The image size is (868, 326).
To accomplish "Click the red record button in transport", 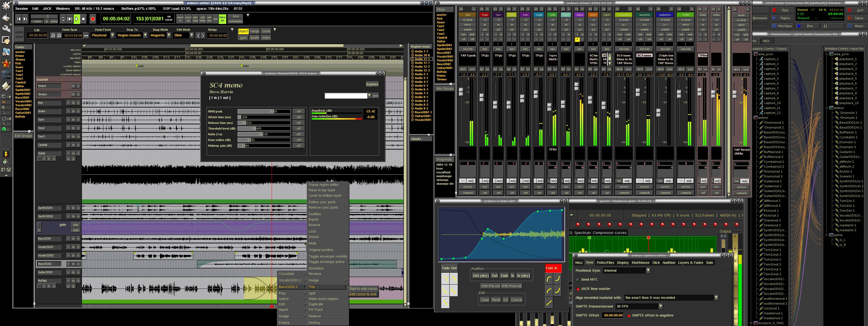I will [x=93, y=19].
